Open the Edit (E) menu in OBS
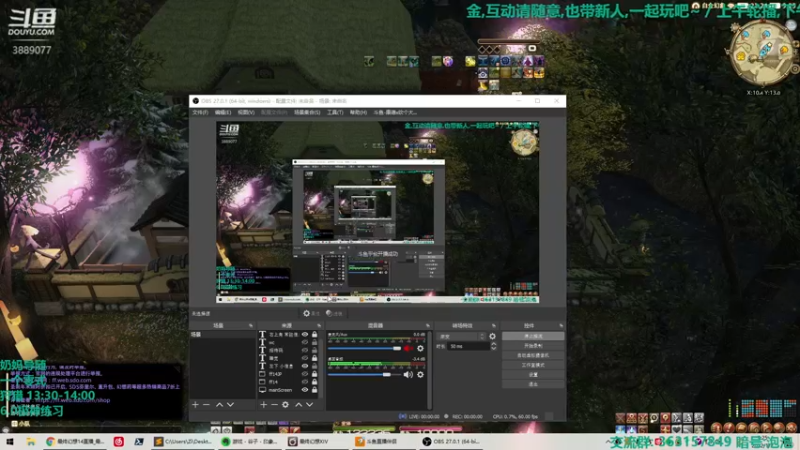Image resolution: width=800 pixels, height=450 pixels. (222, 112)
